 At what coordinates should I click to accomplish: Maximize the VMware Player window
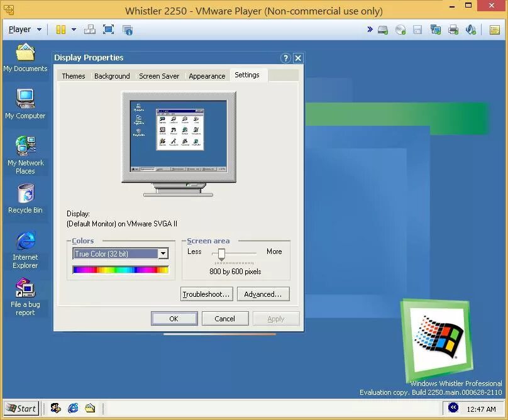pos(468,5)
